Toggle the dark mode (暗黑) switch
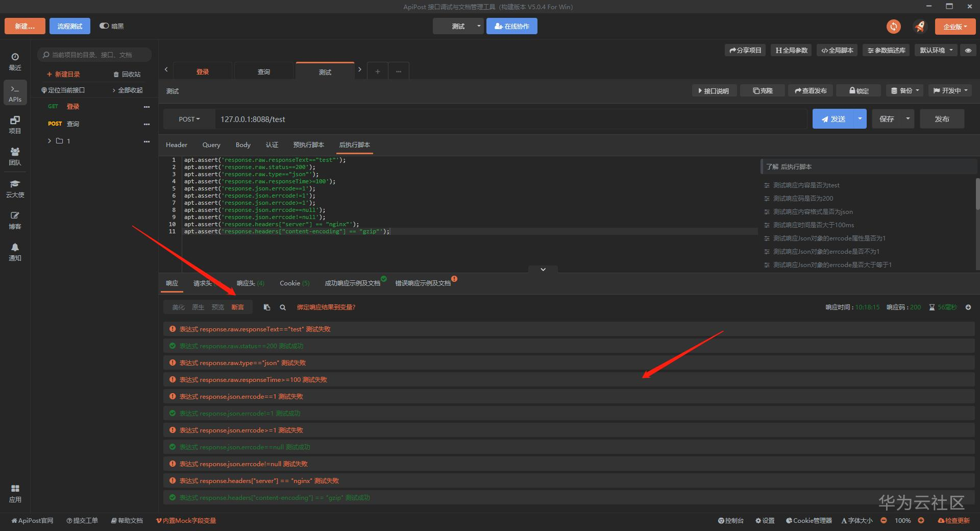Image resolution: width=980 pixels, height=531 pixels. pos(104,26)
